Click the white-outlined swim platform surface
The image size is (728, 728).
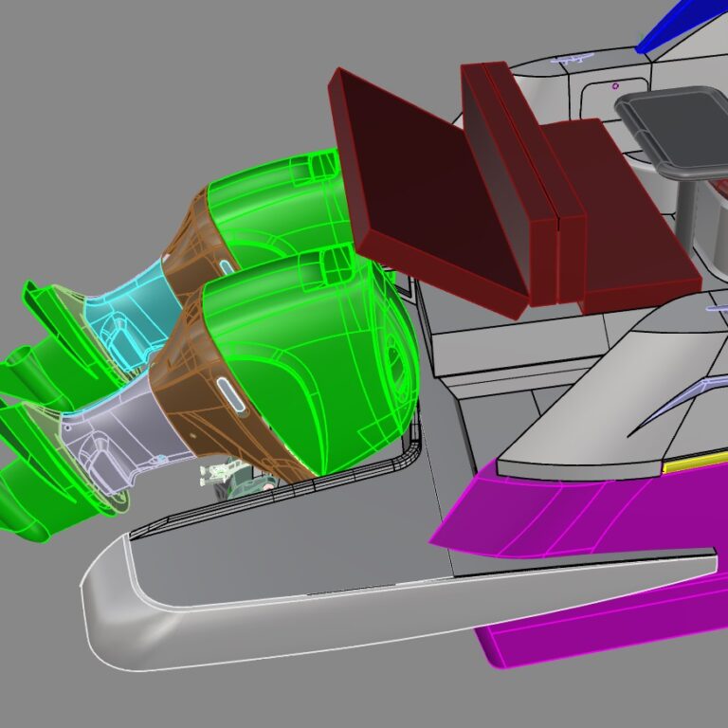pyautogui.click(x=332, y=578)
